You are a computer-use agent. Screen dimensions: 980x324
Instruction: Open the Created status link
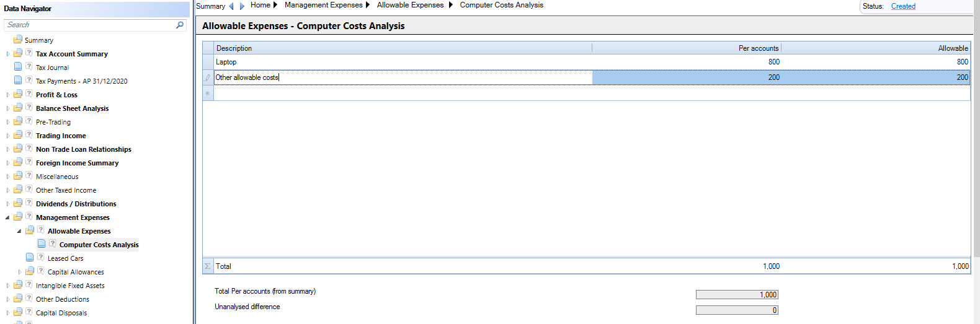coord(903,6)
